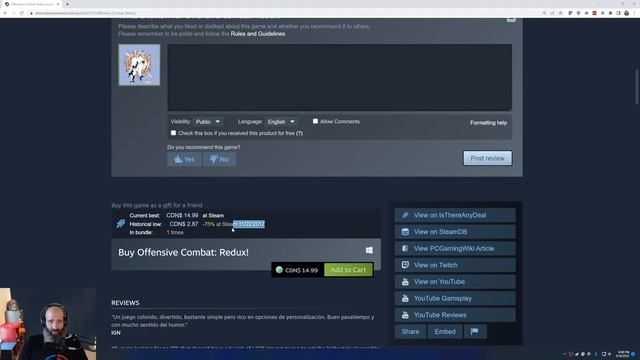Add Offensive Combat: Redux to cart
This screenshot has height=360, width=640.
point(348,270)
